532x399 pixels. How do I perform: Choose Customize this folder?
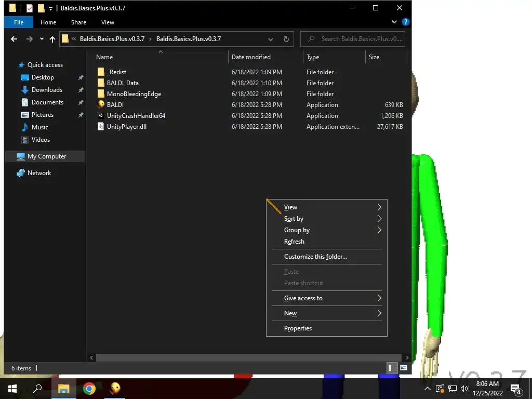327,257
